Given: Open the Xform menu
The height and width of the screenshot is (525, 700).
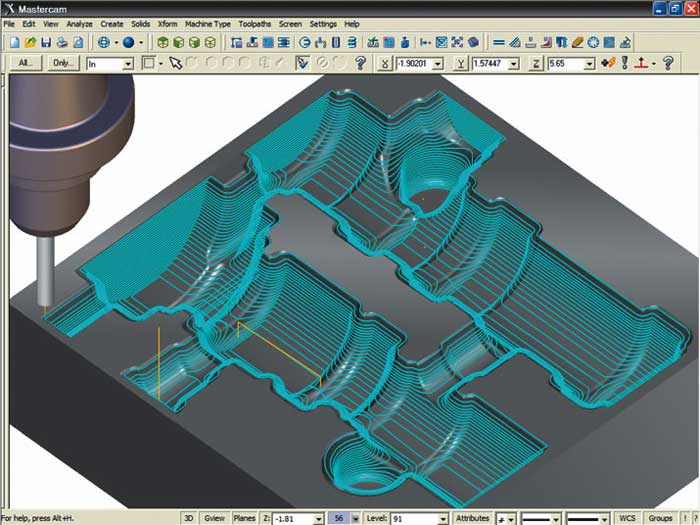Looking at the screenshot, I should (167, 24).
